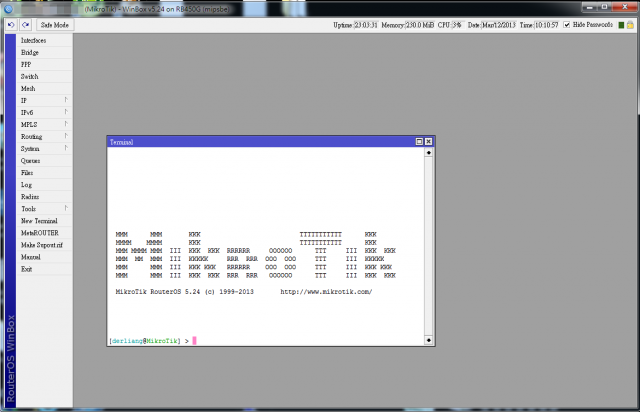Expand the IPv6 submenu arrow
641x412 pixels.
click(66, 112)
